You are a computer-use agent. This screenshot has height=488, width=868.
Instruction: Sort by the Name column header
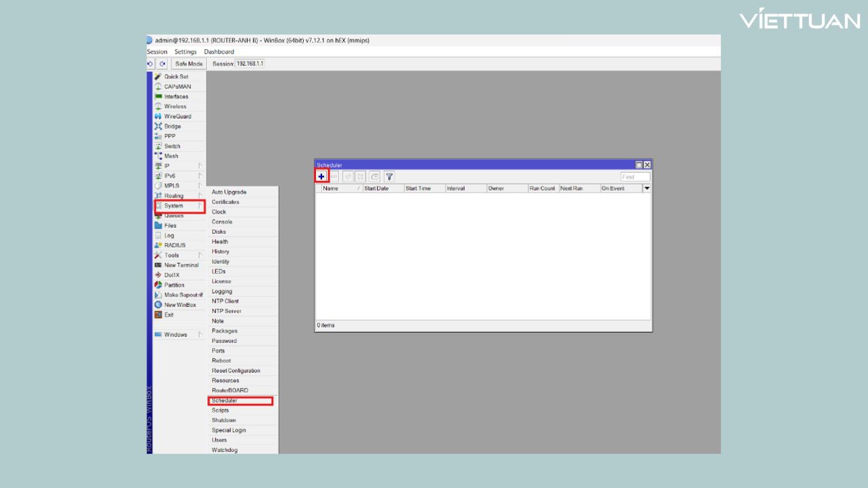tap(339, 188)
